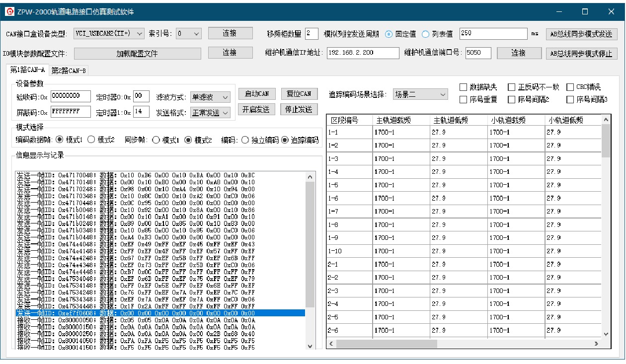Select 列表值 radio button for send period
Screen dimensions: 626x364
(425, 34)
